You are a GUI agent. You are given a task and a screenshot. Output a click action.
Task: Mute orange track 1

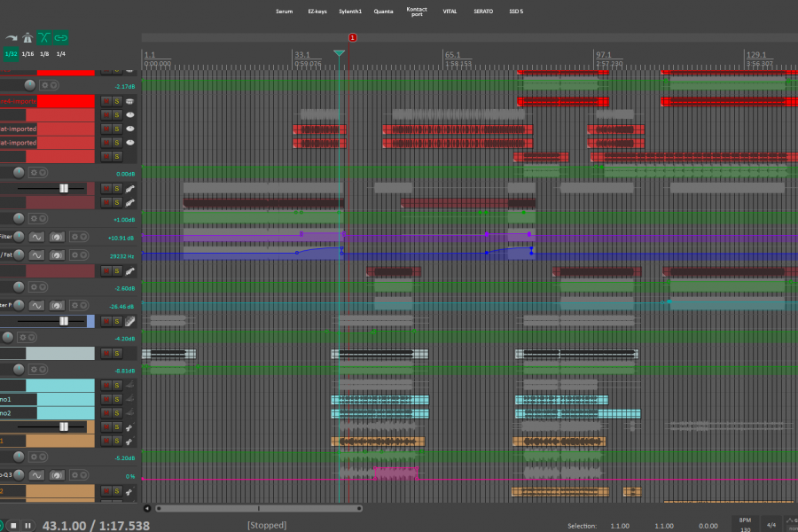(x=106, y=441)
